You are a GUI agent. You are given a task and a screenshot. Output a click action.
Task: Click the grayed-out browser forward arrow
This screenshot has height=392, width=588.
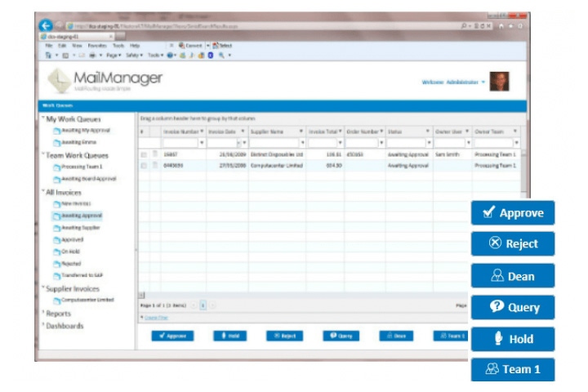point(60,25)
